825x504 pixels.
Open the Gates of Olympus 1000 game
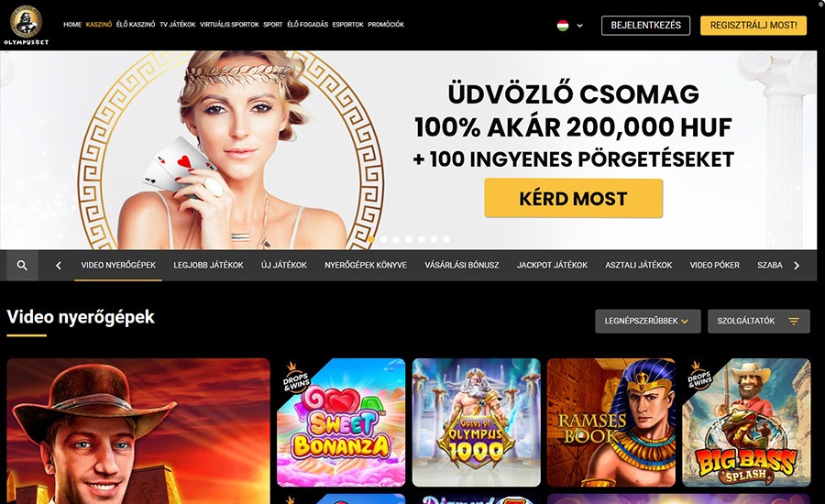coord(476,422)
